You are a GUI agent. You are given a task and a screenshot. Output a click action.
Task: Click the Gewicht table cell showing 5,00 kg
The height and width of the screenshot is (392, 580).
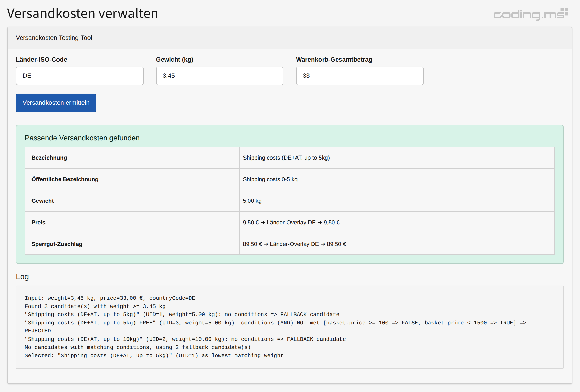coord(252,201)
